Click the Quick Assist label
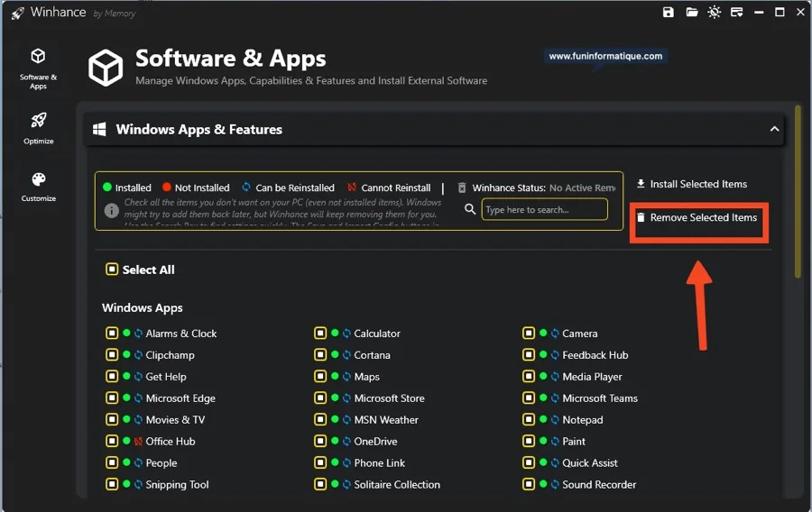The image size is (812, 512). (590, 462)
